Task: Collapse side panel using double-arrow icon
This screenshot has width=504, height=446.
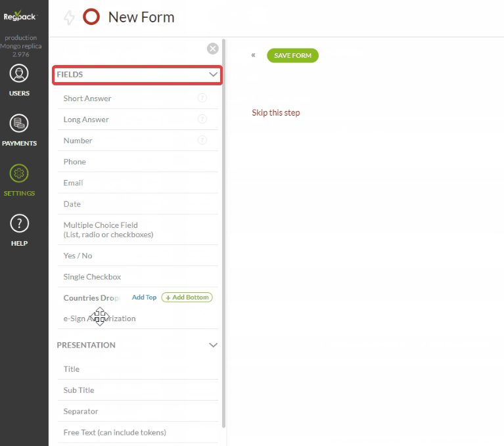Action: 253,55
